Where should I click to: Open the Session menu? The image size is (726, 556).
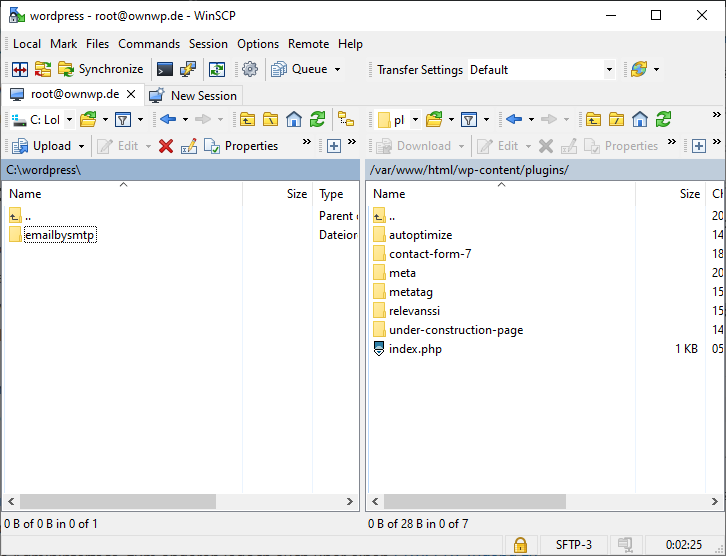(x=208, y=44)
